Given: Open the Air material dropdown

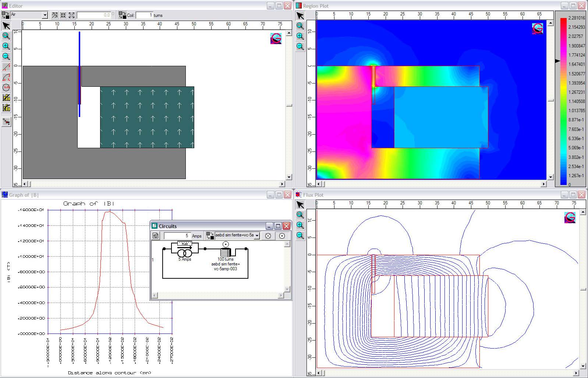Looking at the screenshot, I should 45,15.
